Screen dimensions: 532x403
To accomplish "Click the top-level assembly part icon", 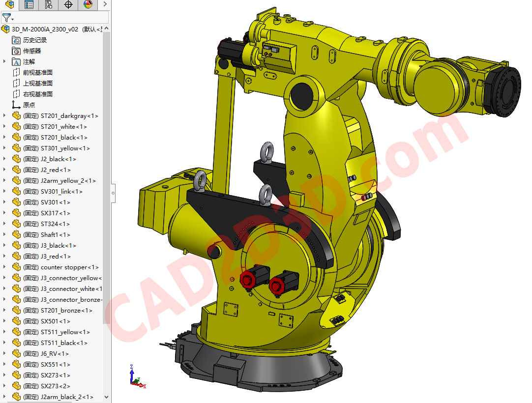I will [x=5, y=29].
